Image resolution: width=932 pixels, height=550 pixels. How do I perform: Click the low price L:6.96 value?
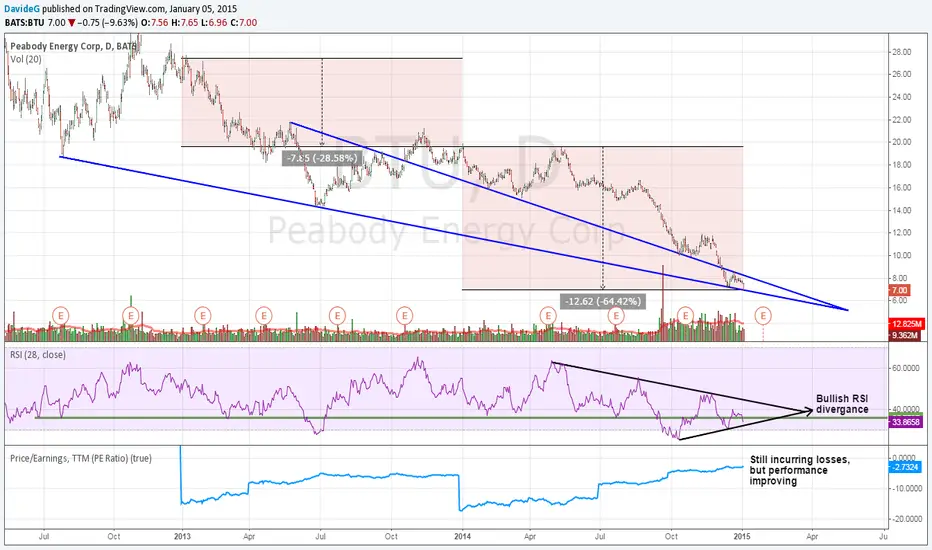coord(213,23)
